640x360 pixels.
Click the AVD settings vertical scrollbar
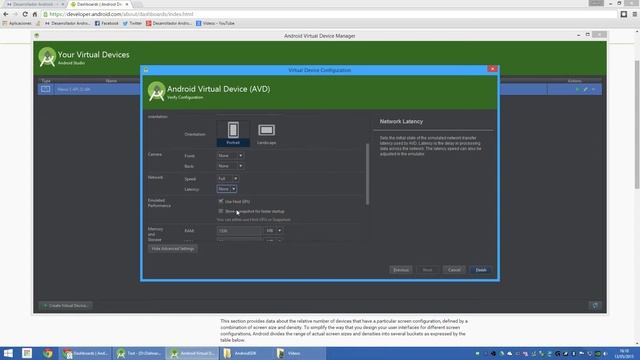[367, 173]
